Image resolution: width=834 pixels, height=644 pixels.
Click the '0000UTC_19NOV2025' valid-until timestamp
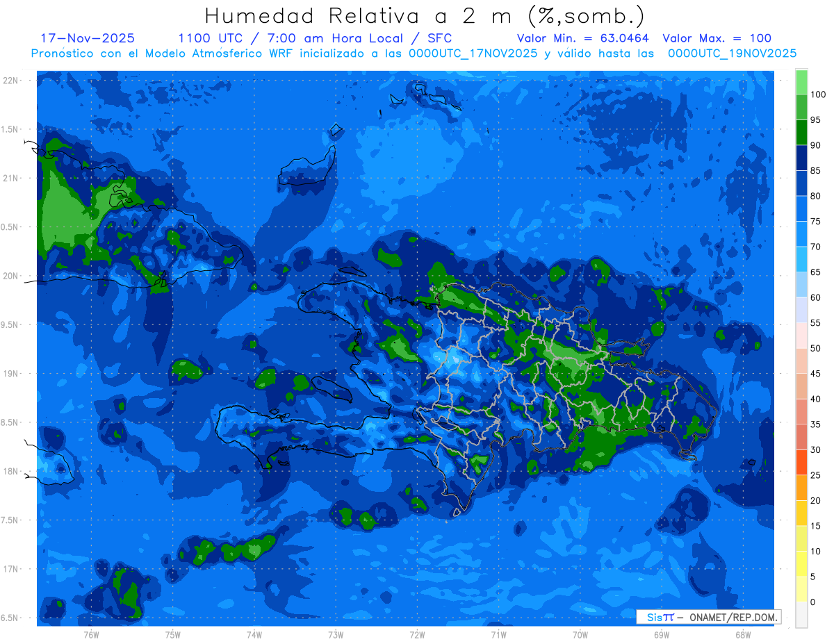732,53
